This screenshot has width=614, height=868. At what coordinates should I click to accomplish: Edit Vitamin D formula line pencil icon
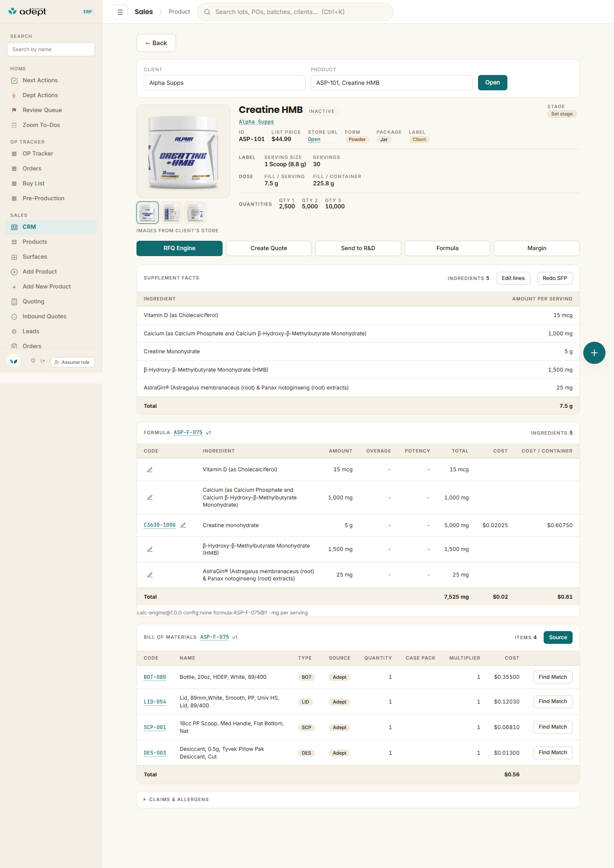pyautogui.click(x=150, y=470)
